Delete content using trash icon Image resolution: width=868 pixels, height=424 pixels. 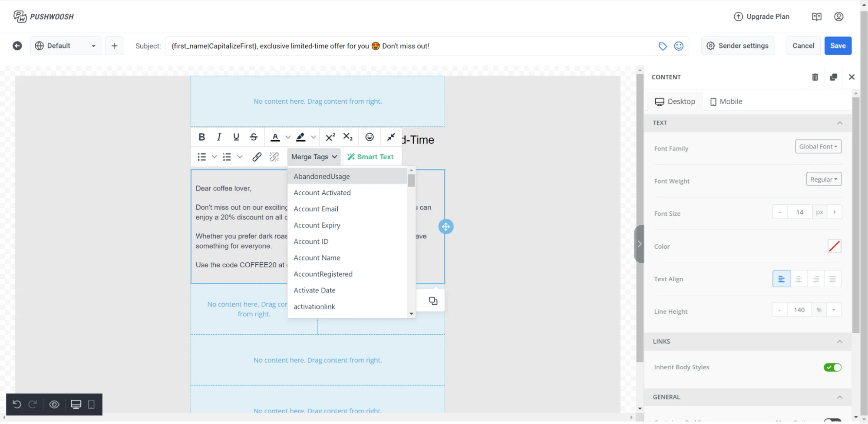point(815,77)
